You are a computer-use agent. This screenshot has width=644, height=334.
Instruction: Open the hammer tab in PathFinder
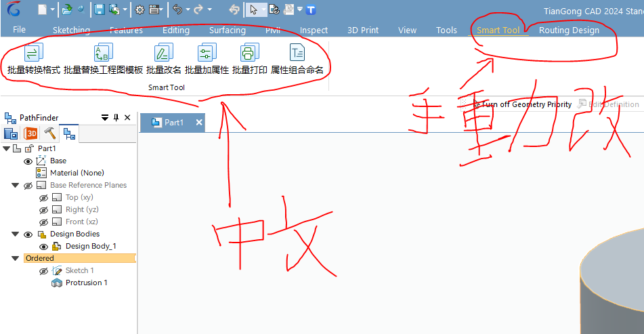click(x=49, y=133)
